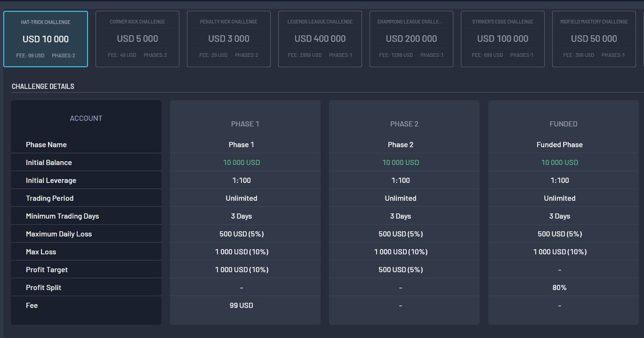Viewport: 644px width, 338px height.
Task: Choose the Penalty Kick Challenge
Action: (228, 38)
